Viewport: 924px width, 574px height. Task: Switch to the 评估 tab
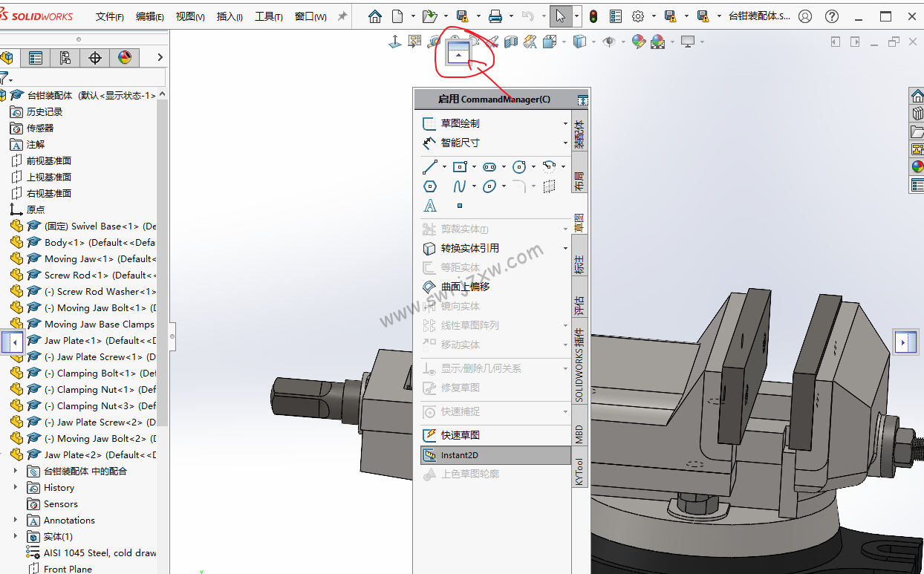pyautogui.click(x=579, y=304)
